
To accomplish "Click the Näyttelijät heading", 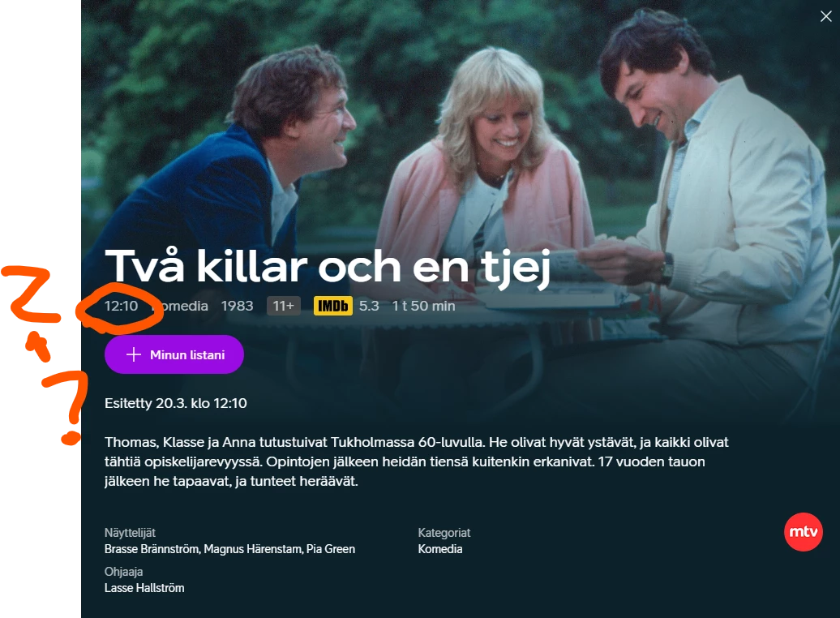I will point(130,533).
